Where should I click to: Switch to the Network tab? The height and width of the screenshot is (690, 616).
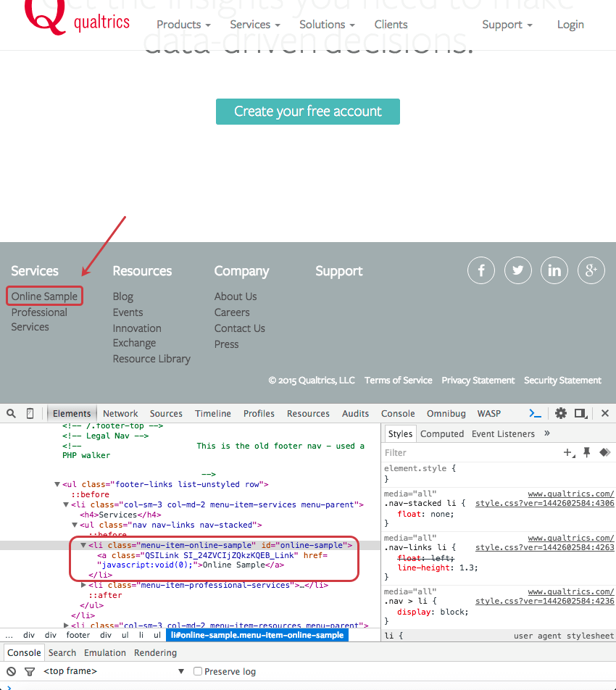pos(120,413)
